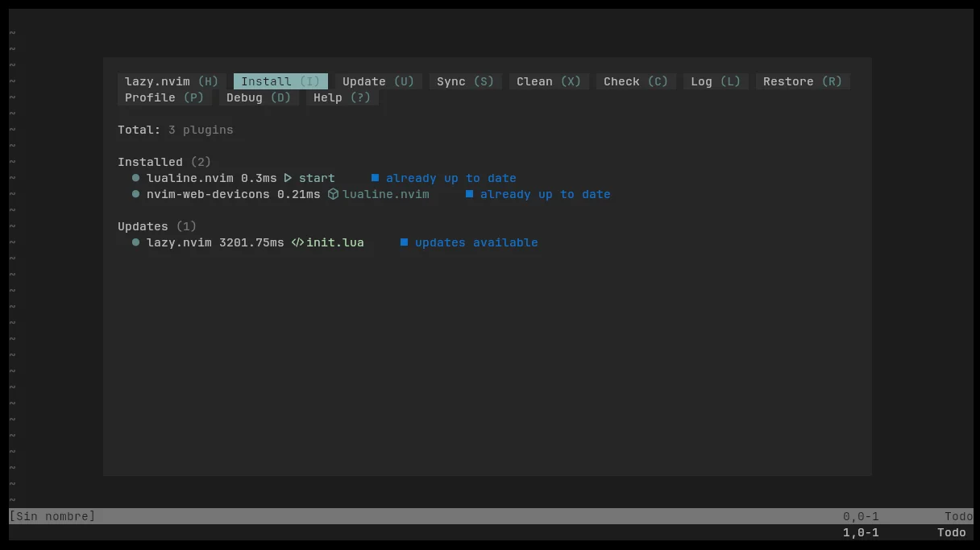The image size is (980, 550).
Task: Click 'Todo' in the grey status line
Action: [x=959, y=516]
